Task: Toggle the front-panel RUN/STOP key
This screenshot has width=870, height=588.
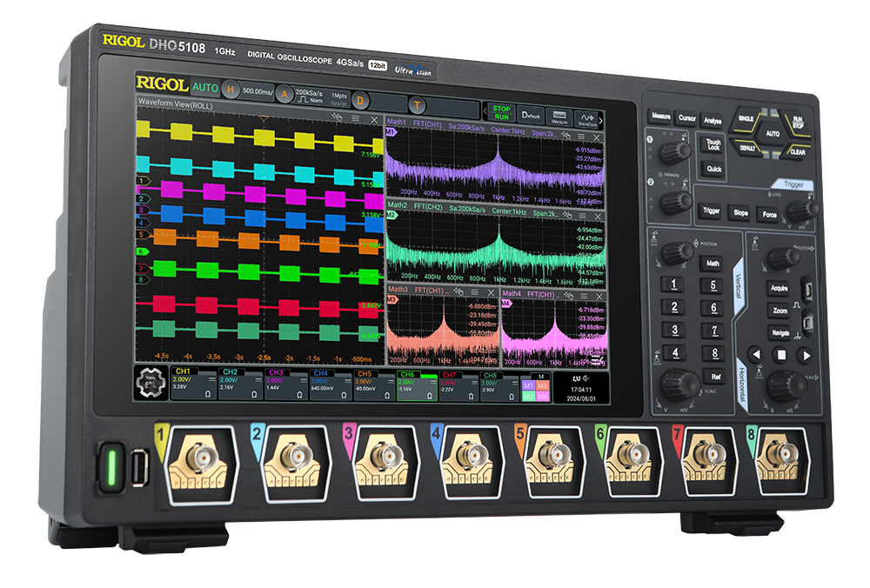Action: click(x=797, y=122)
